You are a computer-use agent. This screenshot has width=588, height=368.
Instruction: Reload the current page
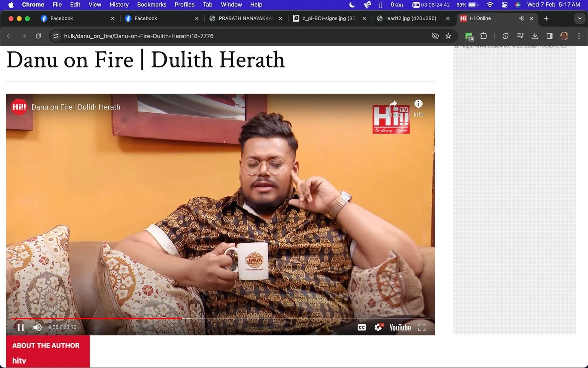coord(38,36)
